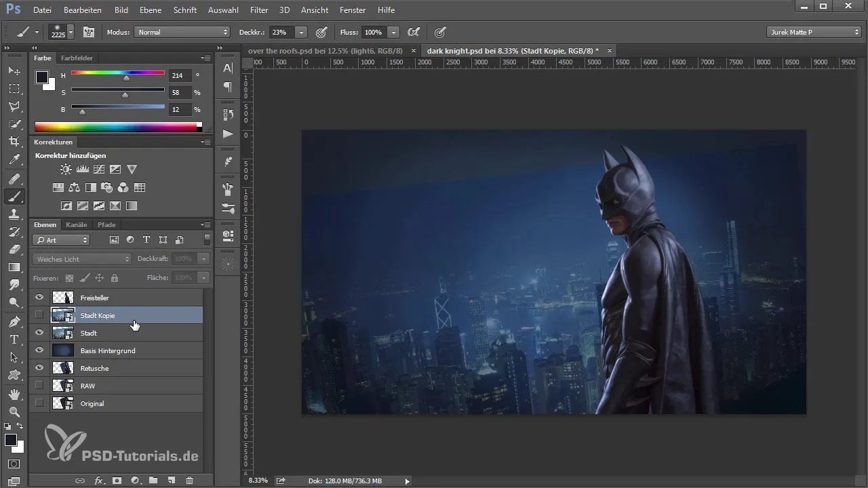This screenshot has width=868, height=488.
Task: Select the Basis Hintergrund layer
Action: pos(108,350)
